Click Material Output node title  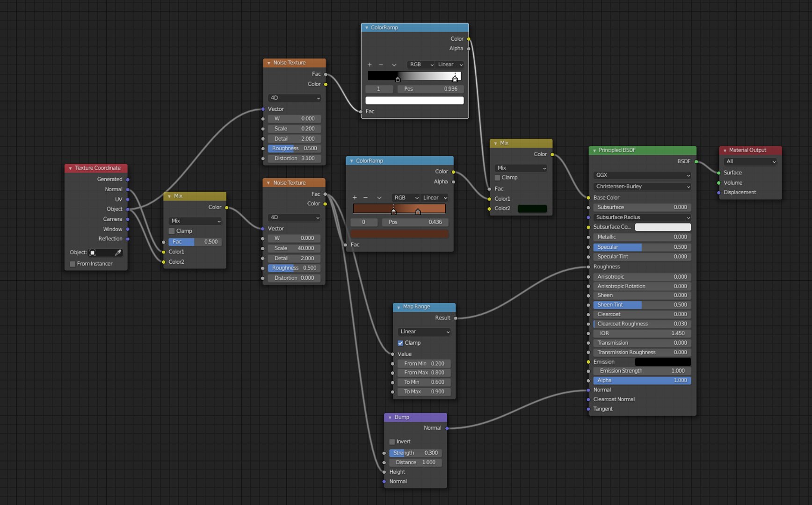tap(747, 150)
